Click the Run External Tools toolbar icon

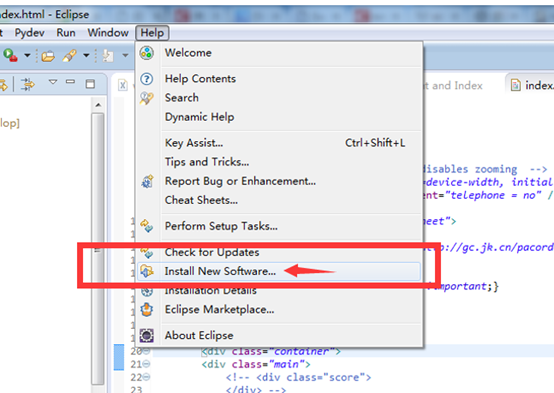tap(10, 55)
